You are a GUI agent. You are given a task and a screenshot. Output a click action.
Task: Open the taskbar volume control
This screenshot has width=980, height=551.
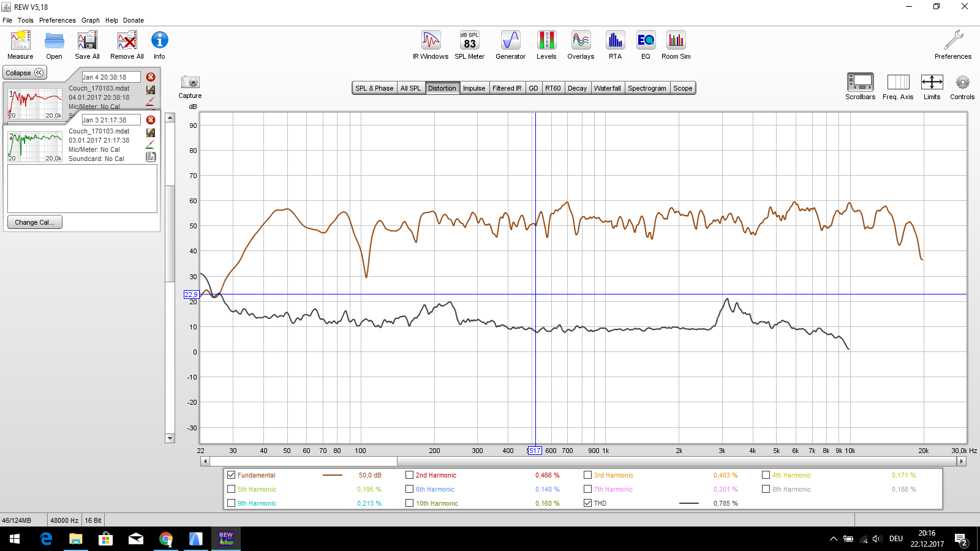click(x=877, y=539)
